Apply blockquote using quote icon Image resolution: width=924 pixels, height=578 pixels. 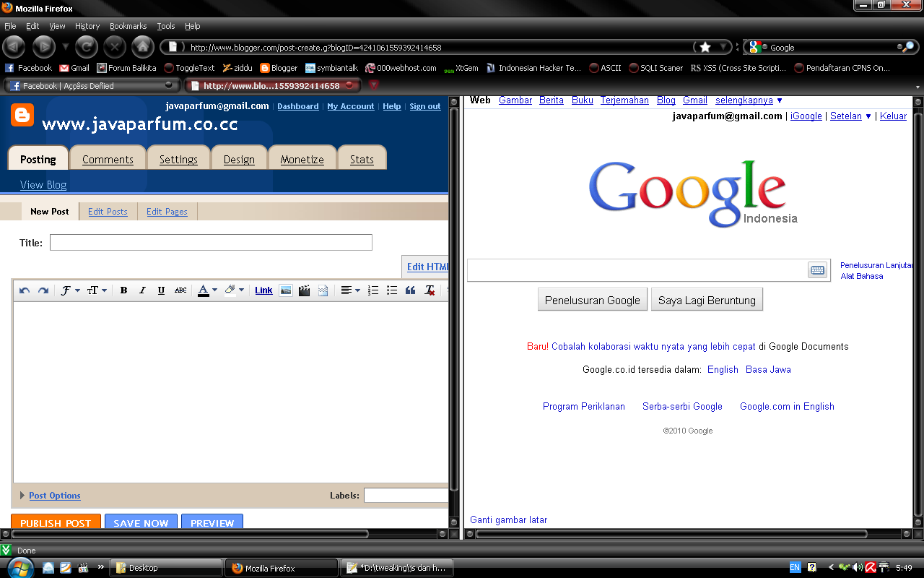411,290
